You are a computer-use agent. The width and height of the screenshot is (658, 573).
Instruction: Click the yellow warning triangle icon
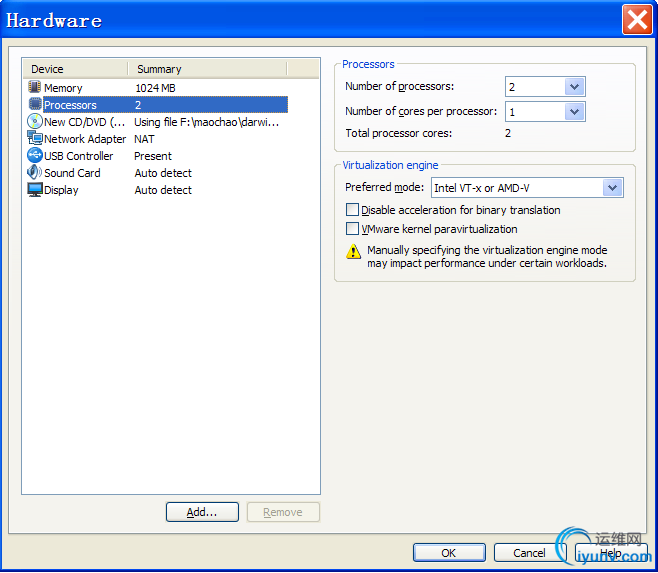click(x=353, y=252)
